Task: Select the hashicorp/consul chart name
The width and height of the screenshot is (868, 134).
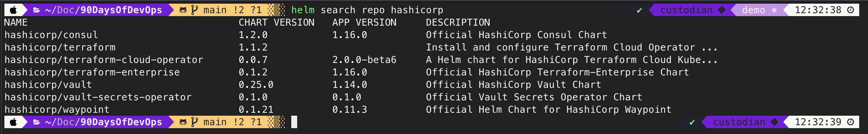Action: (x=51, y=35)
